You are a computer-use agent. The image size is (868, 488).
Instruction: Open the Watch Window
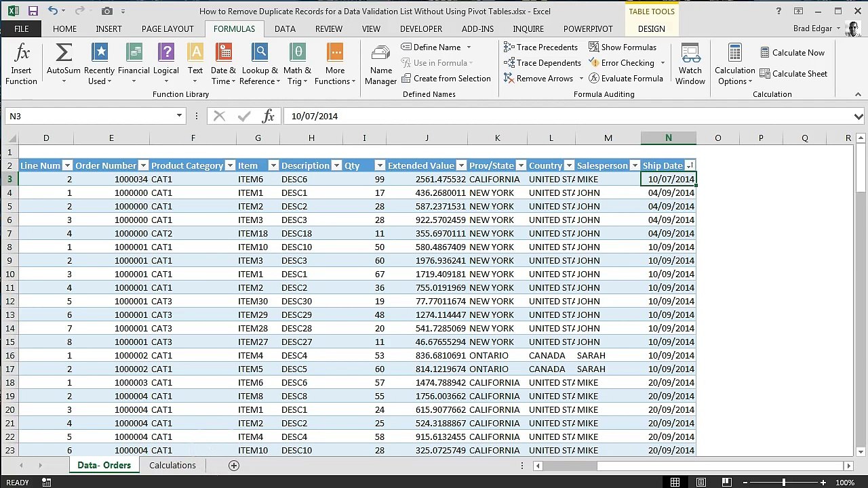point(690,64)
